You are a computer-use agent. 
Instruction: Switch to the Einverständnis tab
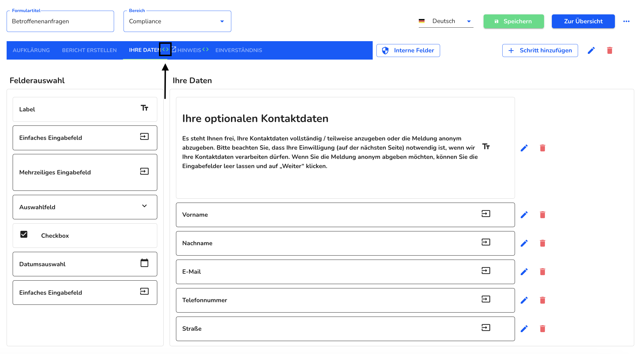coord(239,50)
